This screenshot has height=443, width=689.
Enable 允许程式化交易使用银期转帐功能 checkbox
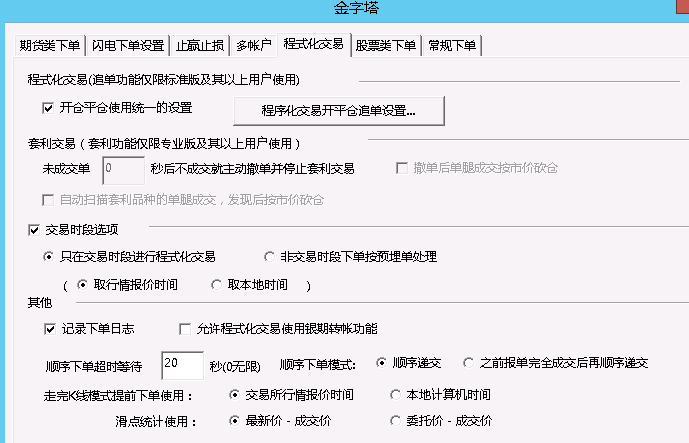coord(185,329)
